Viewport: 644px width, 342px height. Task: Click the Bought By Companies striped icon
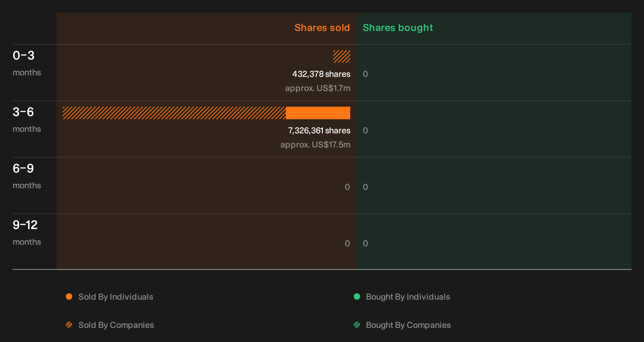357,325
